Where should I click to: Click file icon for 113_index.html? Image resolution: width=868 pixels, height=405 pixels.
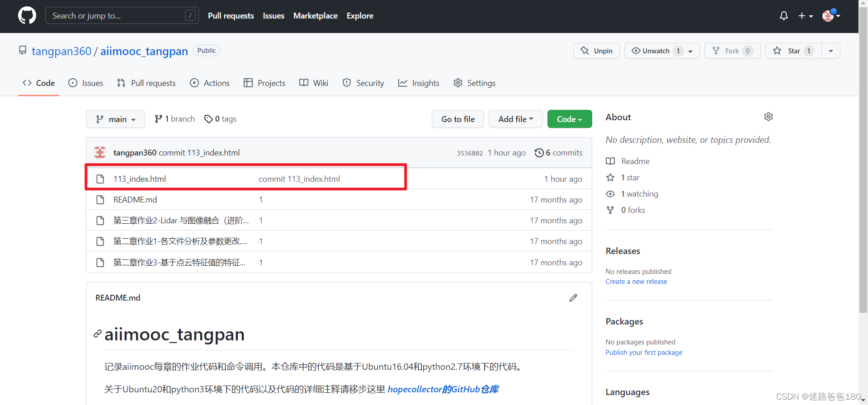point(100,179)
